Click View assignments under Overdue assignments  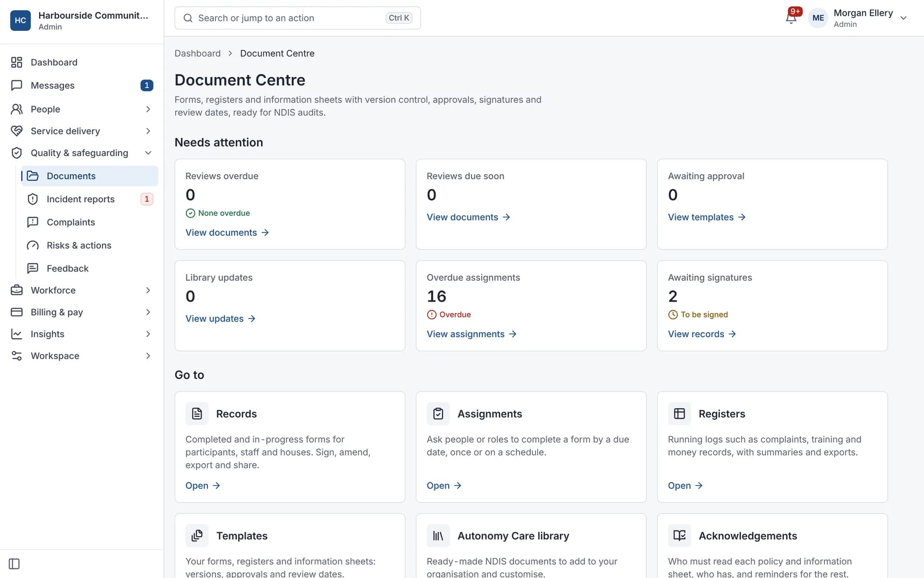[x=472, y=334]
